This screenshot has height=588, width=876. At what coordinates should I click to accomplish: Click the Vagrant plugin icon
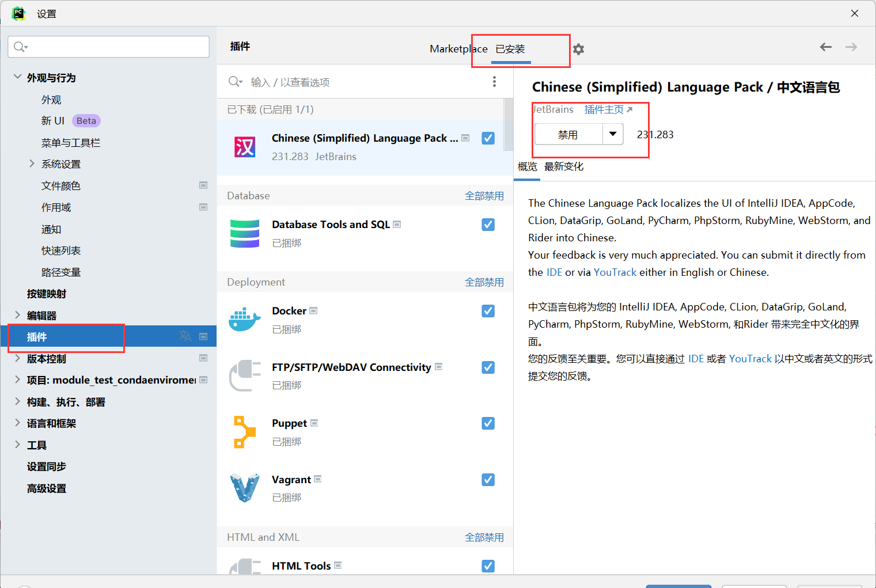245,488
